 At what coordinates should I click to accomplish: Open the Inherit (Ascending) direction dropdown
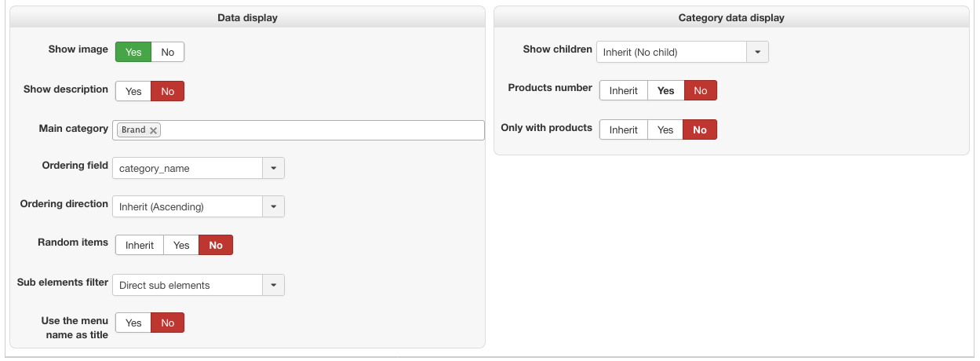188,206
